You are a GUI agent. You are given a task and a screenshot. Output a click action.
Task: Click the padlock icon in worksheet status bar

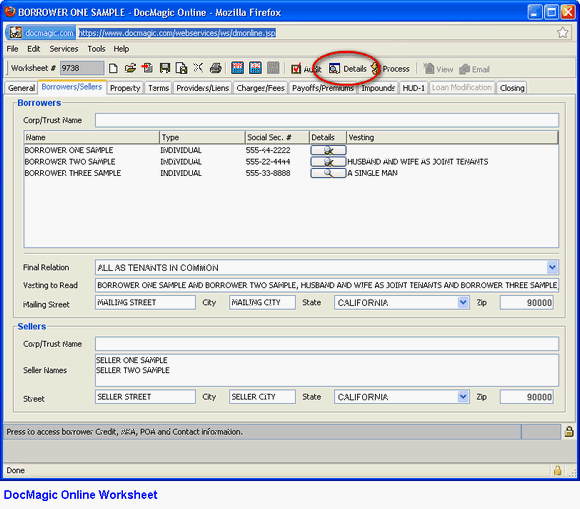click(x=569, y=431)
